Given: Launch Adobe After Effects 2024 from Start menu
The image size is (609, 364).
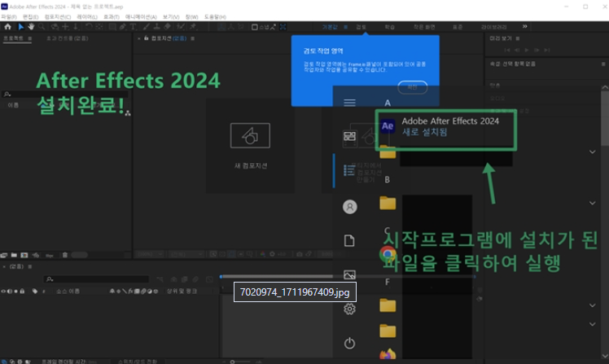Looking at the screenshot, I should (445, 127).
